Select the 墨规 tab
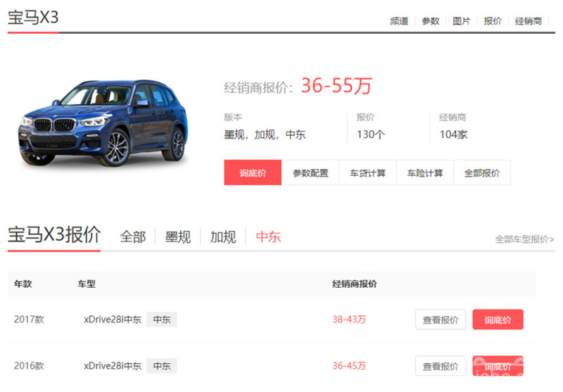The height and width of the screenshot is (392, 563). 178,237
